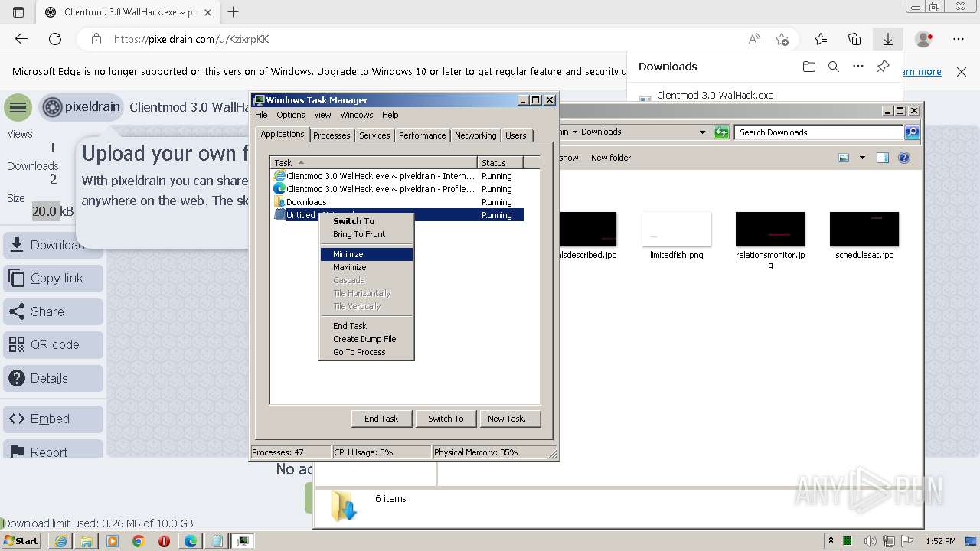The image size is (980, 551).
Task: Click the New Task... button
Action: click(510, 419)
